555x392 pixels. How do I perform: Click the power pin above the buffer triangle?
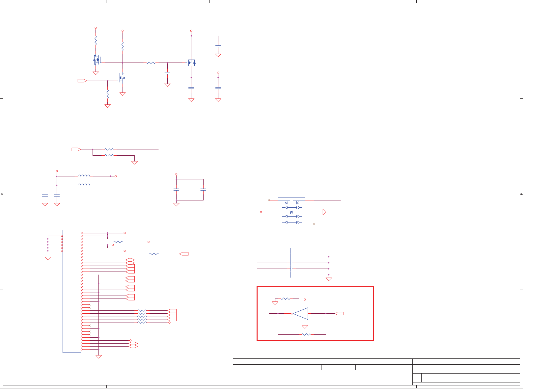coord(305,300)
